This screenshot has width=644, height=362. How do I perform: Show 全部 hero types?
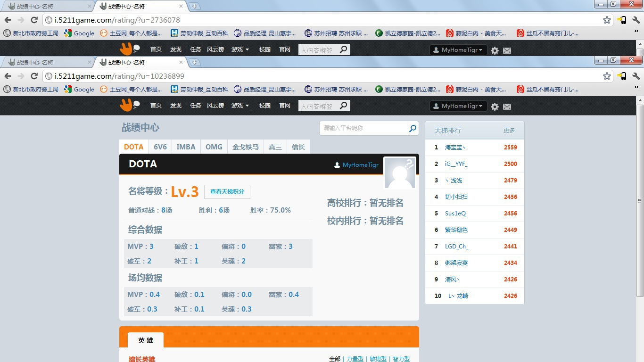pyautogui.click(x=335, y=359)
